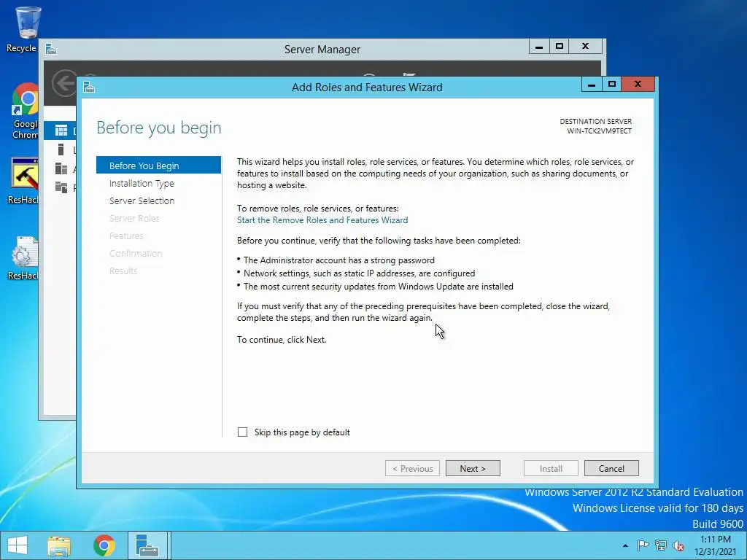Minimize the Server Manager window
Screen dimensions: 747x560
[539, 46]
